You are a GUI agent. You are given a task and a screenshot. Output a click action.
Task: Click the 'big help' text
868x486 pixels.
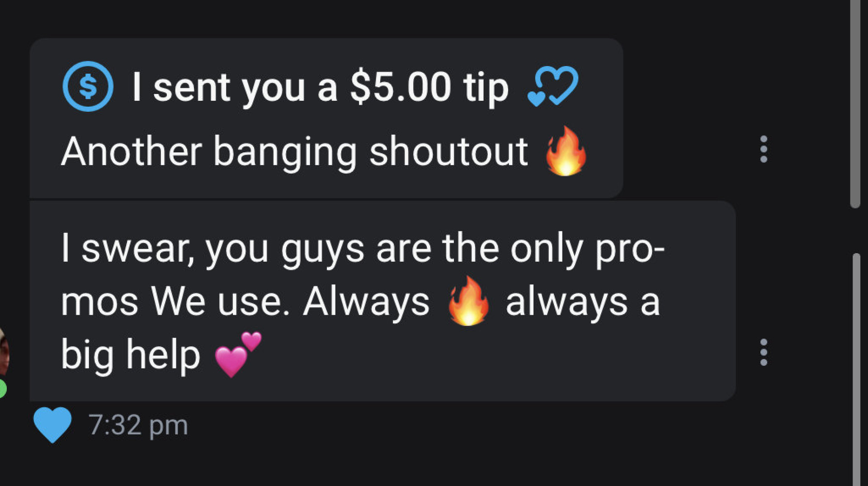pos(131,356)
